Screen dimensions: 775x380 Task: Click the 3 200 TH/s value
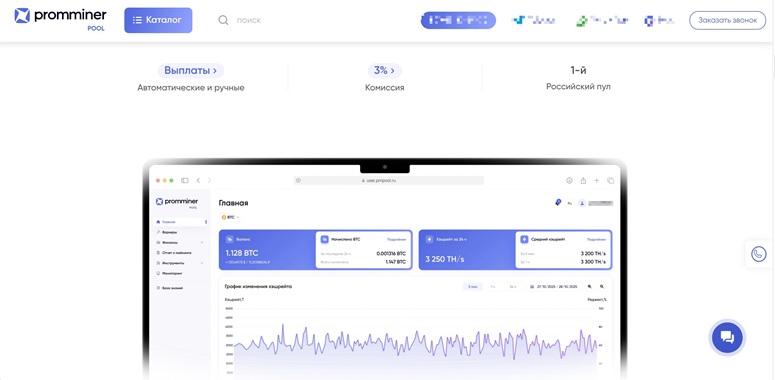coord(593,253)
